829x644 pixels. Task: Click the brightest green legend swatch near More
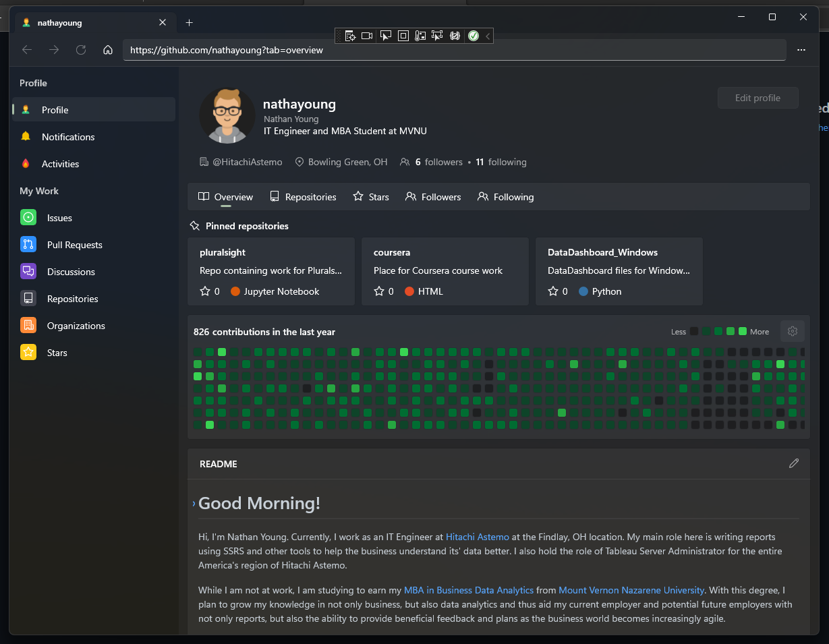point(743,331)
